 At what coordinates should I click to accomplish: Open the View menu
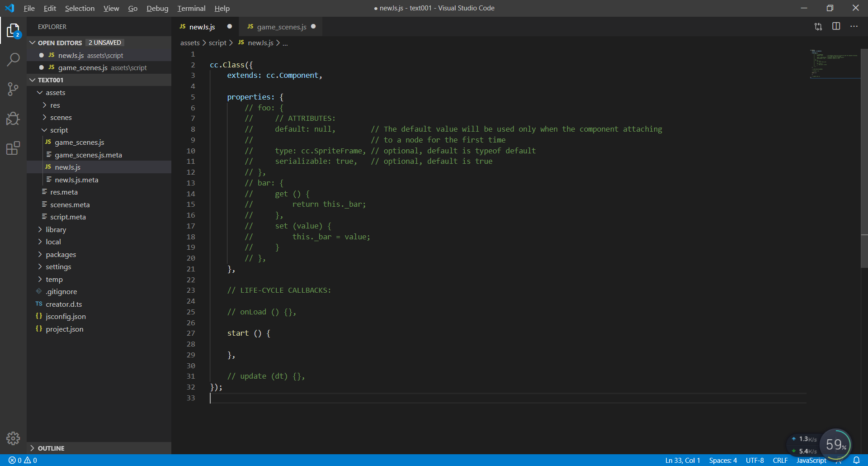(x=111, y=8)
